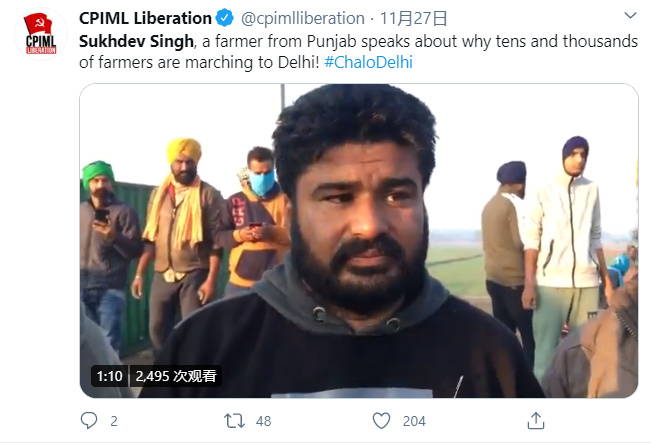Click the reply count 2
The image size is (651, 445).
[x=114, y=421]
